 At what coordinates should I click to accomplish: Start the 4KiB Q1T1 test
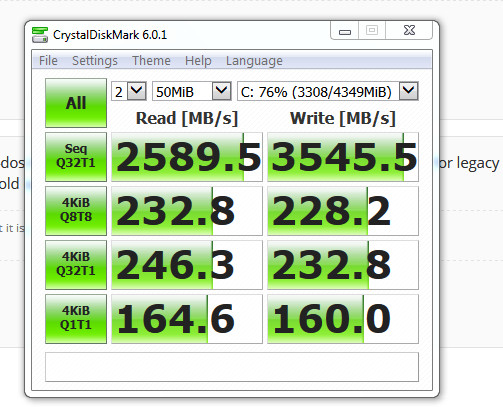[76, 319]
